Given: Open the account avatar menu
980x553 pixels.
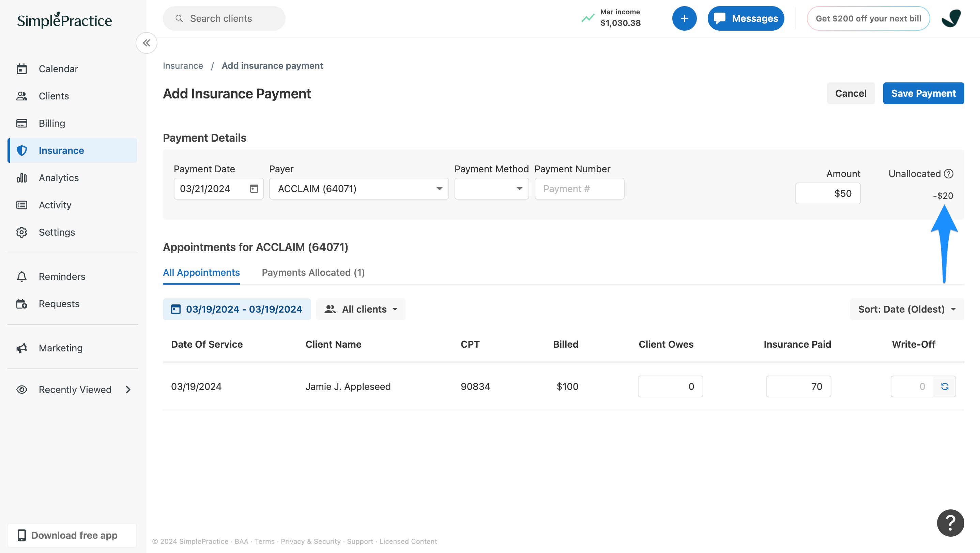Looking at the screenshot, I should [x=951, y=18].
